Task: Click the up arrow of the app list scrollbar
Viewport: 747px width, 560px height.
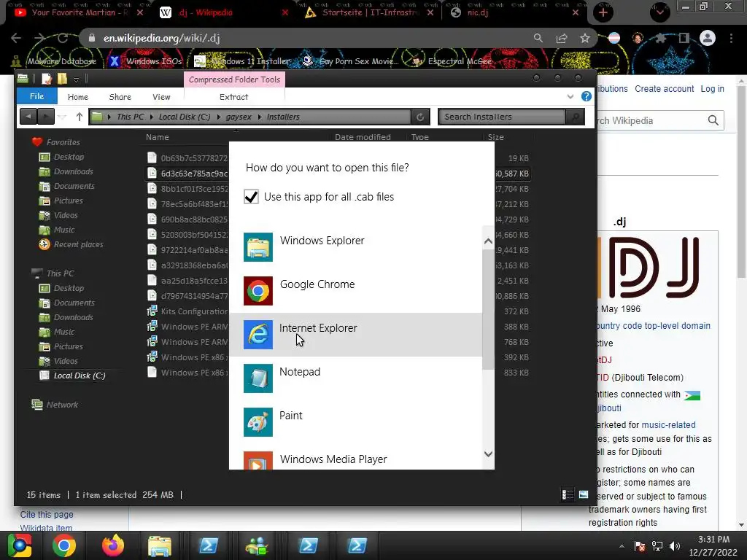Action: pos(488,241)
